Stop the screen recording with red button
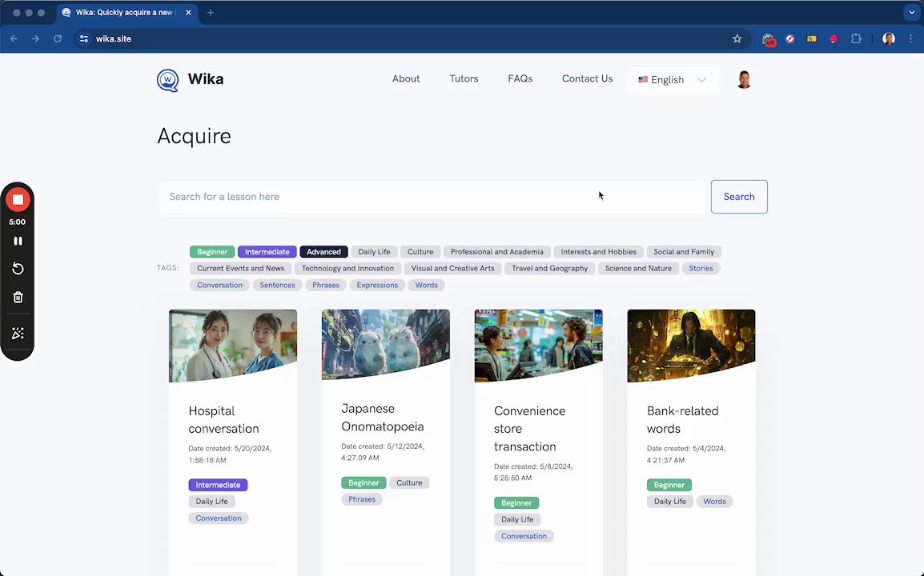 18,200
